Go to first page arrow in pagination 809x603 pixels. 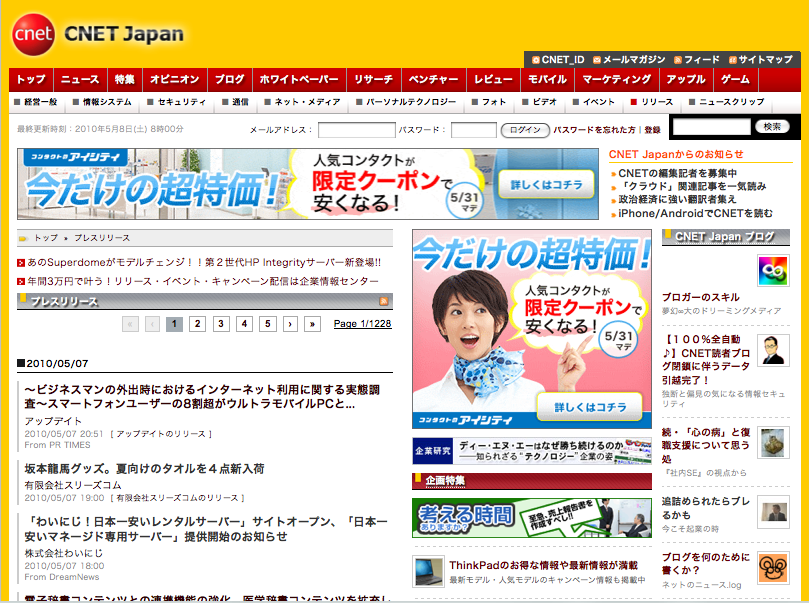click(130, 324)
